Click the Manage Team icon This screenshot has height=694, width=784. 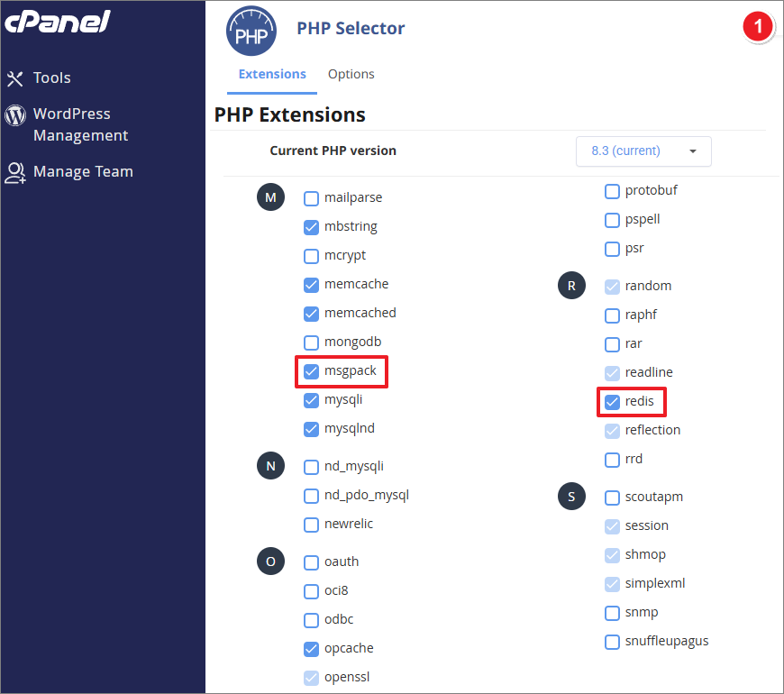[x=15, y=172]
